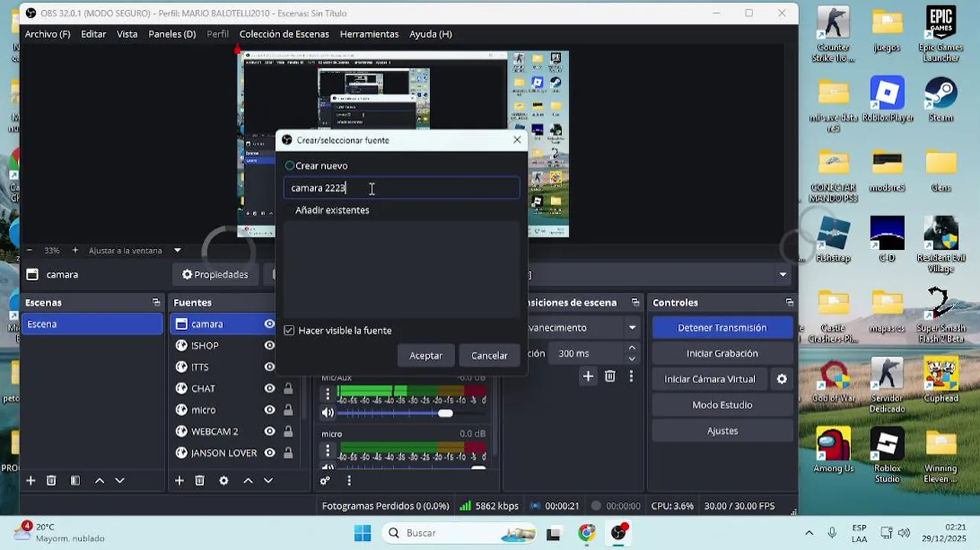Decrease transition duration stepper down arrow
Image resolution: width=980 pixels, height=550 pixels.
point(631,358)
